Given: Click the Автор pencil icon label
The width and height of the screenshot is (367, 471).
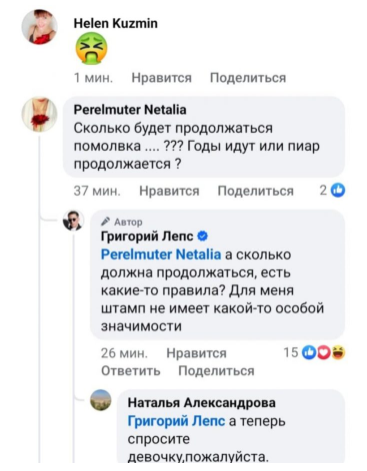Looking at the screenshot, I should tap(122, 222).
